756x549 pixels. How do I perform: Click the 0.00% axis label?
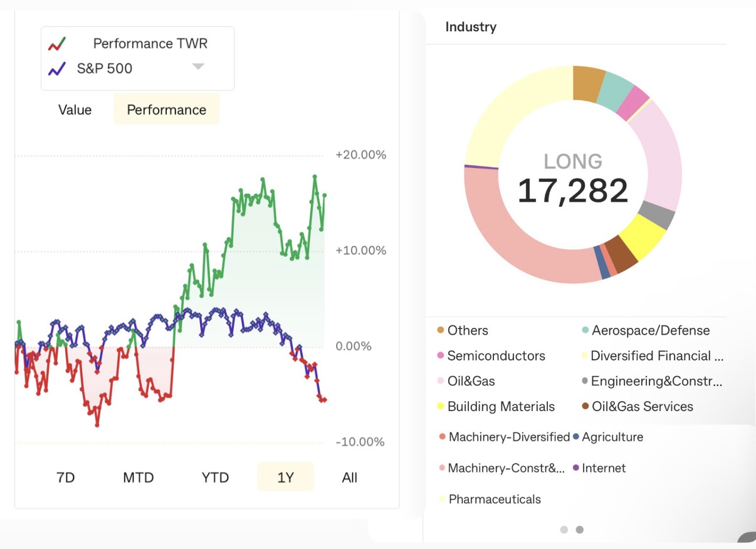point(354,346)
